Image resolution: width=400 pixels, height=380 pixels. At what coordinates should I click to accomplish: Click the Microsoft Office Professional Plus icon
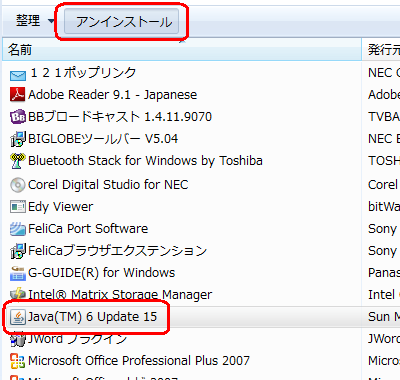[x=18, y=361]
